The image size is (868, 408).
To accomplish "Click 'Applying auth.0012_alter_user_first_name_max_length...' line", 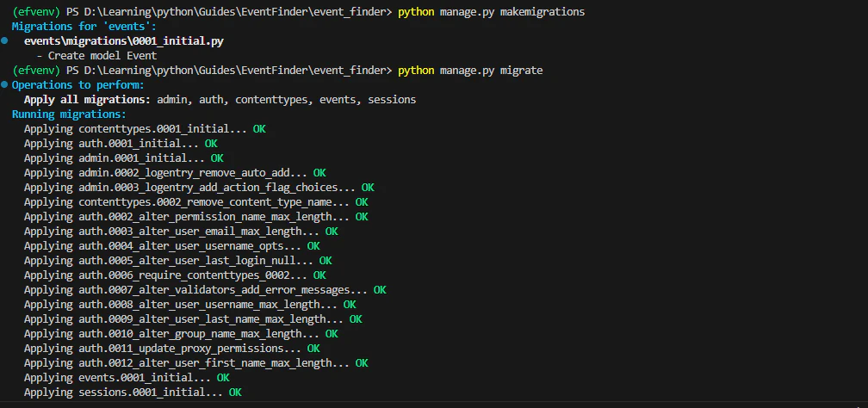I will pos(196,363).
